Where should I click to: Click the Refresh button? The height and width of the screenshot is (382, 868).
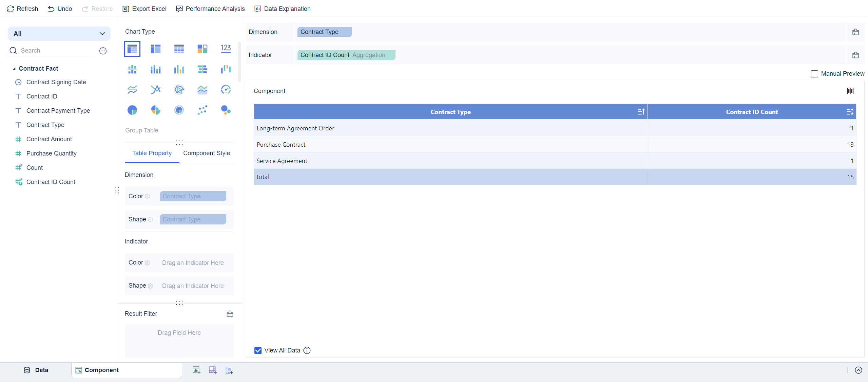(22, 9)
